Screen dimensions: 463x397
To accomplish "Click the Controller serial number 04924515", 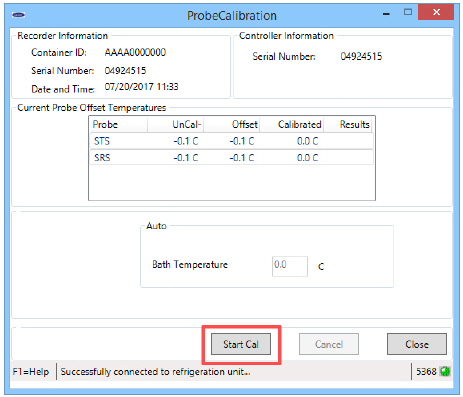I will [361, 56].
